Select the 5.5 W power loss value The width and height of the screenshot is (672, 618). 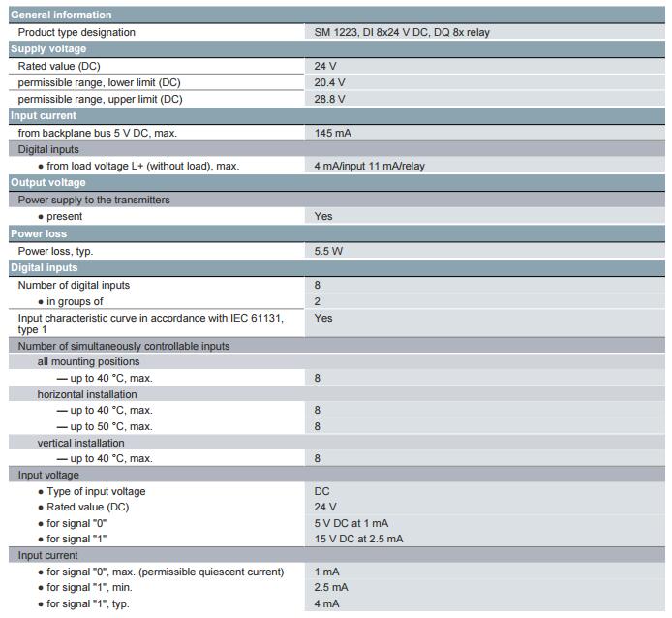[x=328, y=251]
